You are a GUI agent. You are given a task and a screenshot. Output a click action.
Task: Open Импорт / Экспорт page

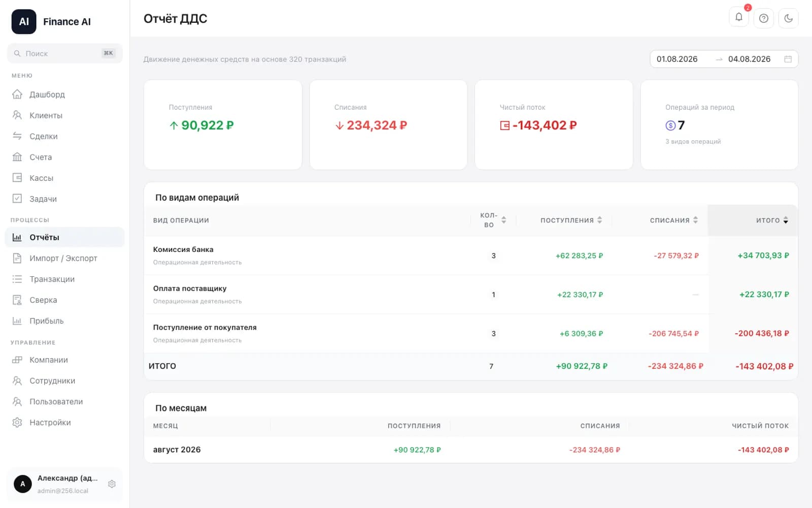65,258
